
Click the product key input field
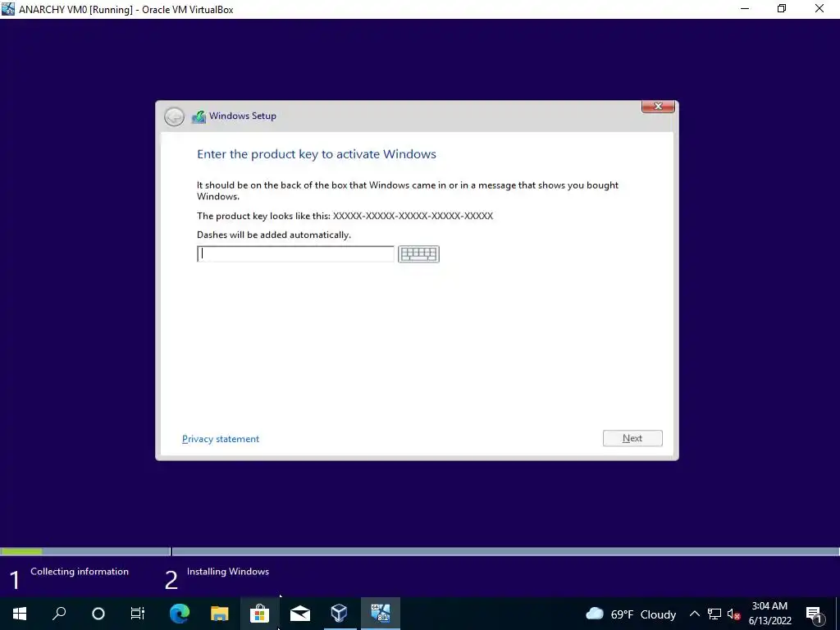click(x=295, y=254)
